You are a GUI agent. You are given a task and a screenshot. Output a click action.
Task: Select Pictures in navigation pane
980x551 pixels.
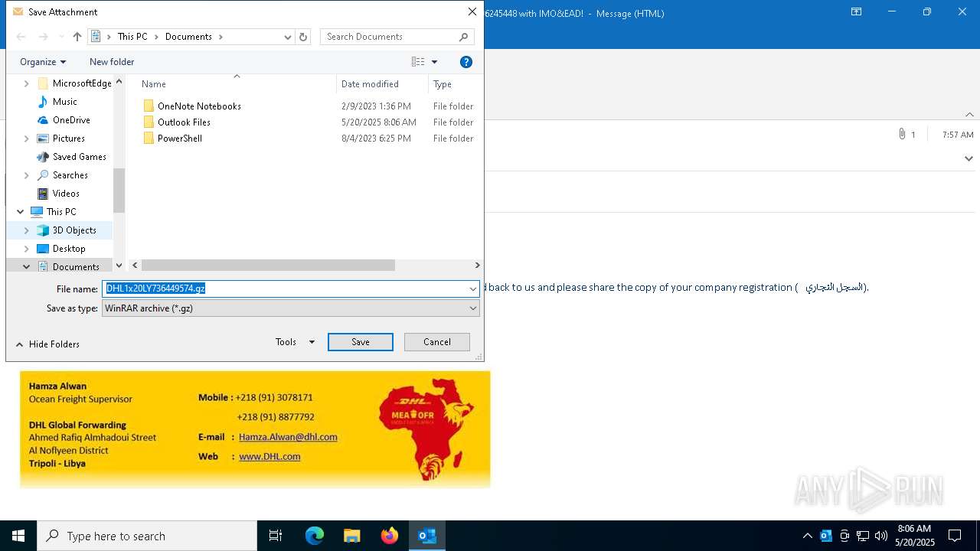point(60,139)
